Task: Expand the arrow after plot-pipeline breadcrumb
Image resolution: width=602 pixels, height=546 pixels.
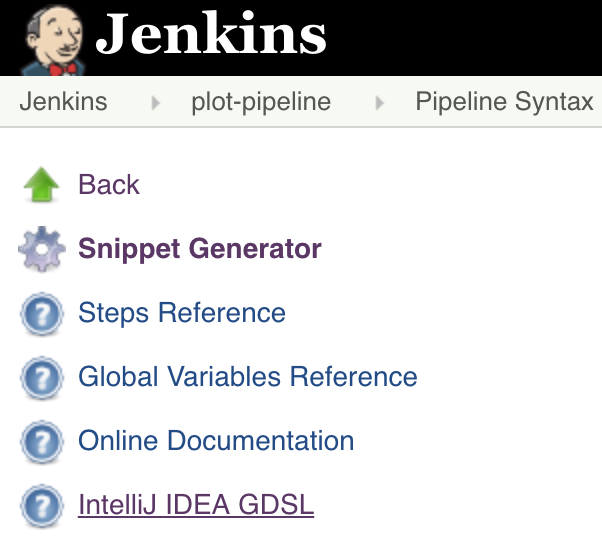Action: coord(379,103)
